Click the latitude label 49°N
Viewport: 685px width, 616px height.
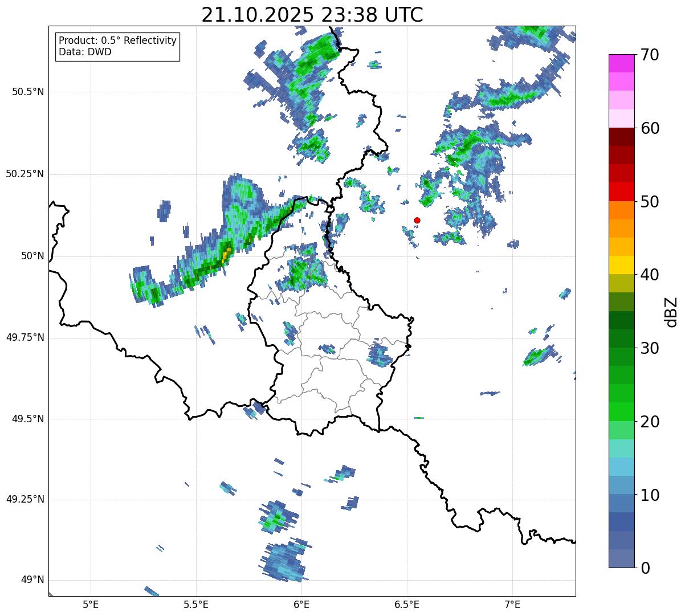click(x=32, y=580)
